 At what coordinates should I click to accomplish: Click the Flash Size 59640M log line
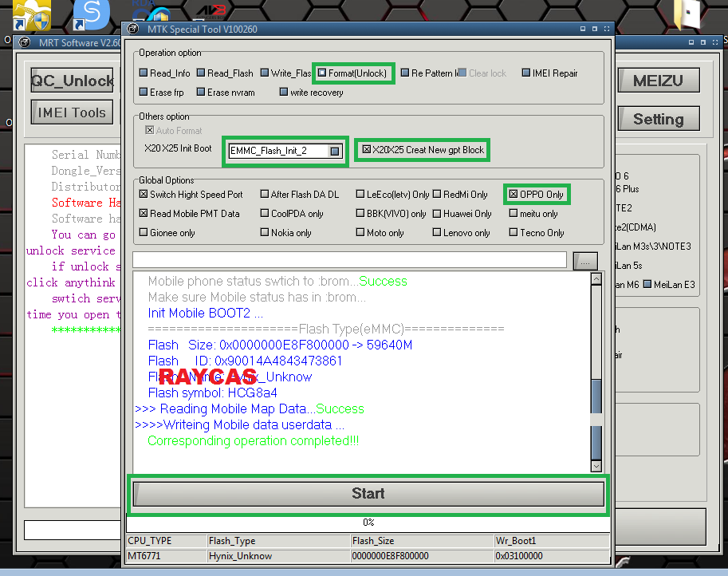[x=280, y=345]
